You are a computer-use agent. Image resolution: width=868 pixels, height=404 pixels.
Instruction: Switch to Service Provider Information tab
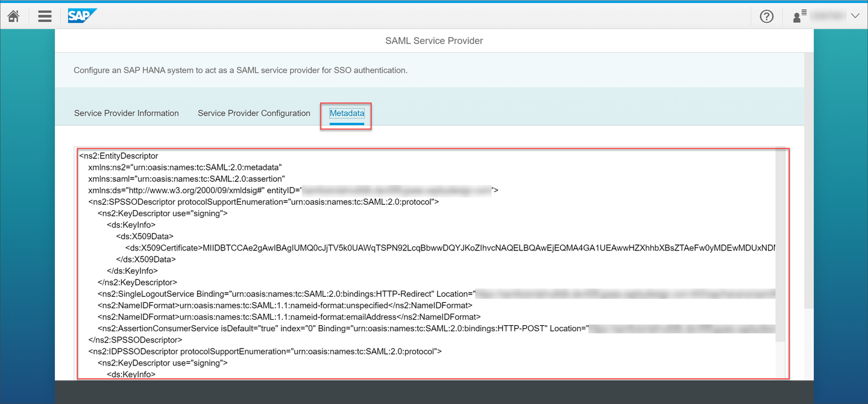point(127,113)
